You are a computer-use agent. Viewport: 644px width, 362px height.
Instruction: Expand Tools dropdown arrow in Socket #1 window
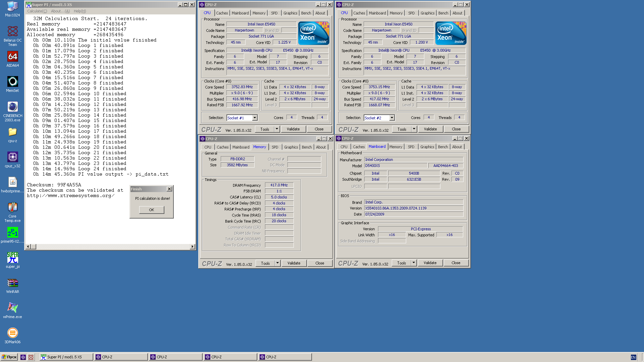(x=277, y=129)
